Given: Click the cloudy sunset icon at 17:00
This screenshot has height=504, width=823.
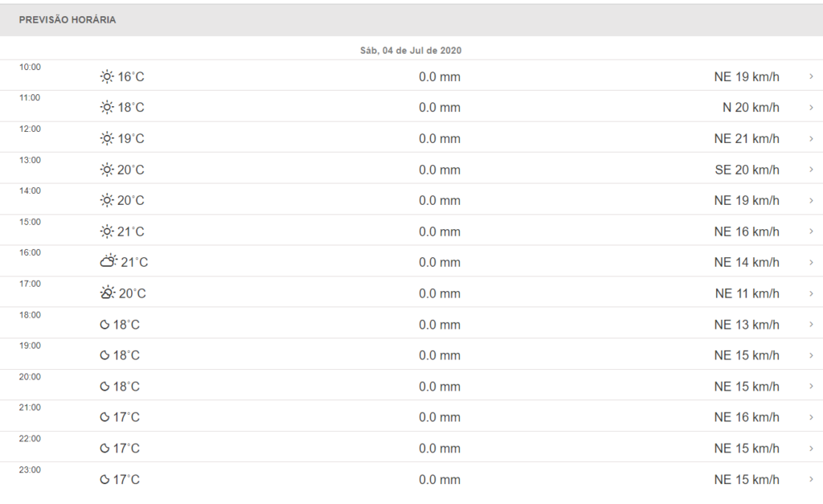Looking at the screenshot, I should [x=107, y=293].
